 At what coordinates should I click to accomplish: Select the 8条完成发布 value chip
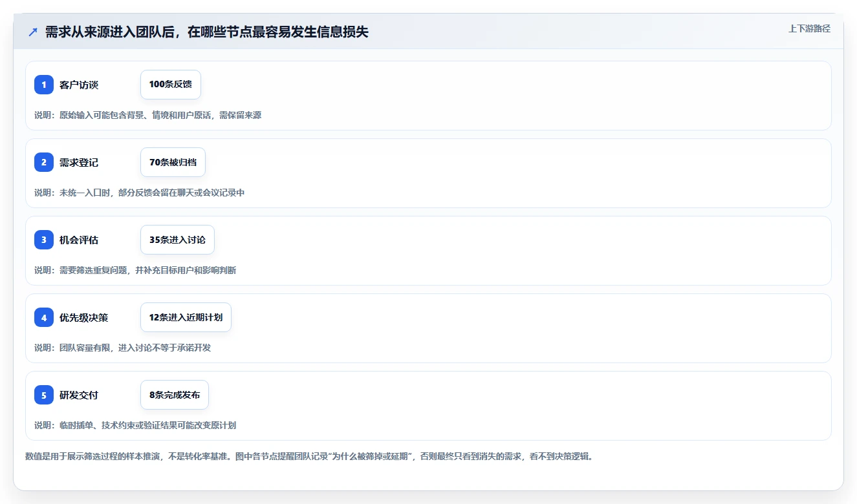[x=175, y=395]
